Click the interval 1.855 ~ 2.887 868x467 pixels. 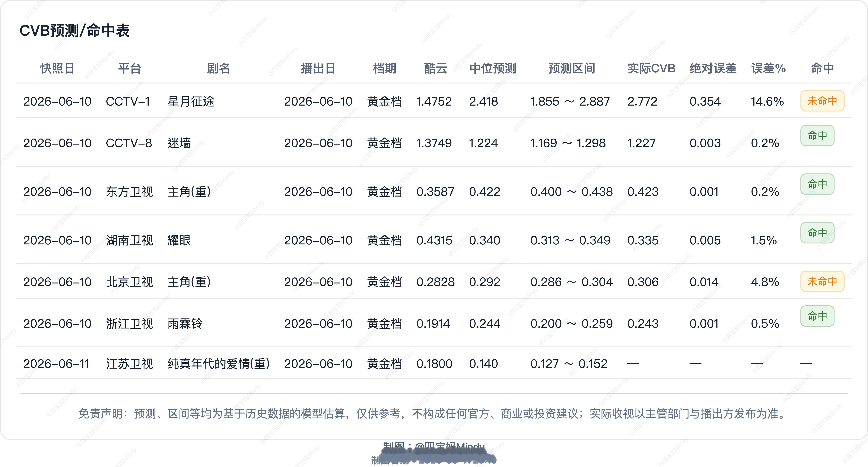coord(570,101)
